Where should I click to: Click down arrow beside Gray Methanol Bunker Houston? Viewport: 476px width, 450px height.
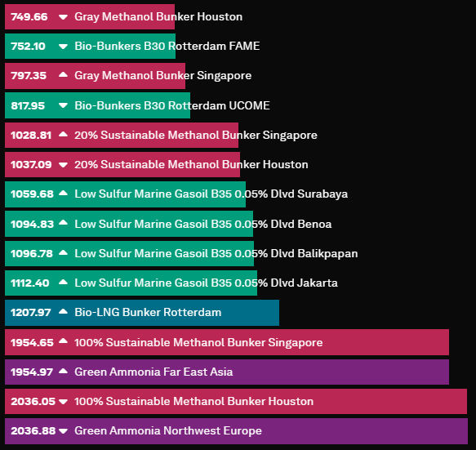coord(63,17)
